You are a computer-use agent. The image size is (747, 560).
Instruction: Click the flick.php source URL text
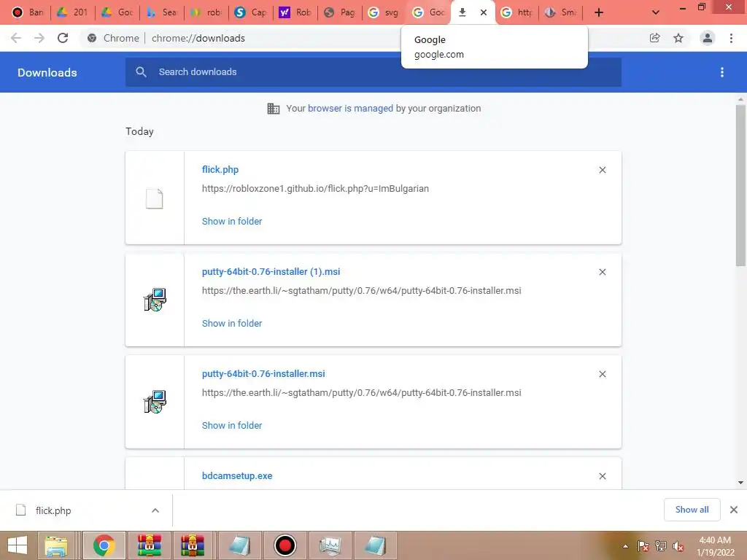click(x=315, y=189)
